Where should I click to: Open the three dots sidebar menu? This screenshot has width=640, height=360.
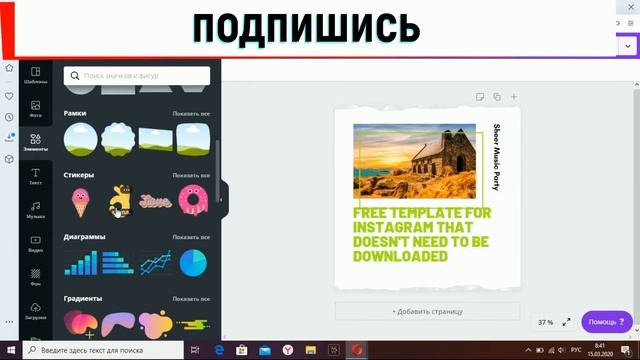9,322
